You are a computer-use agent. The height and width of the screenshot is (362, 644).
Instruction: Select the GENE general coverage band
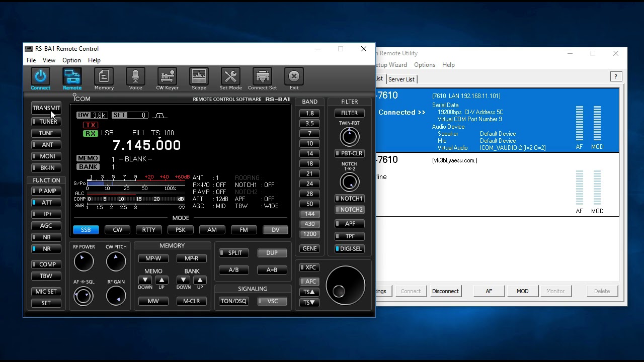309,249
